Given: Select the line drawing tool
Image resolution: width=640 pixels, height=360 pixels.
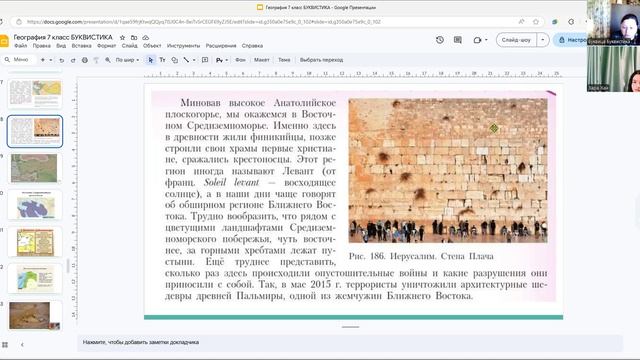Looking at the screenshot, I should (x=186, y=60).
